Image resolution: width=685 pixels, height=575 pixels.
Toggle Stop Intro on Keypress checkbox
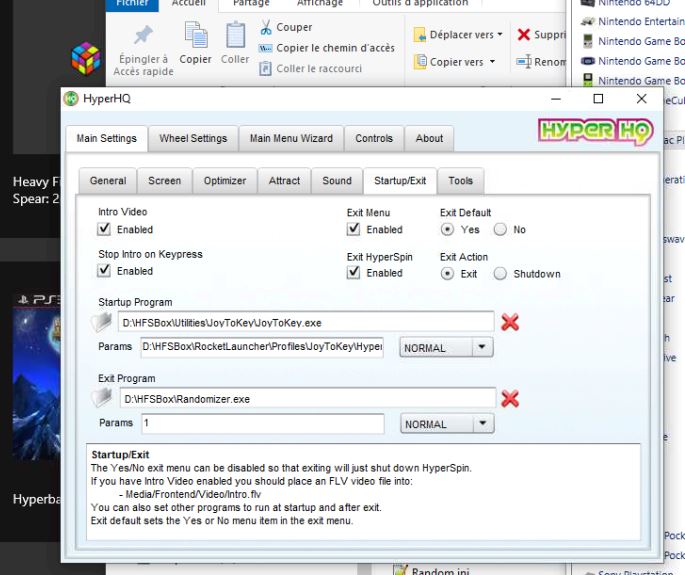tap(106, 271)
